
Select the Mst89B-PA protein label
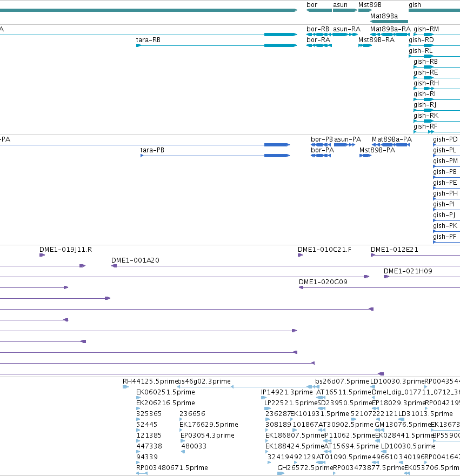(377, 150)
